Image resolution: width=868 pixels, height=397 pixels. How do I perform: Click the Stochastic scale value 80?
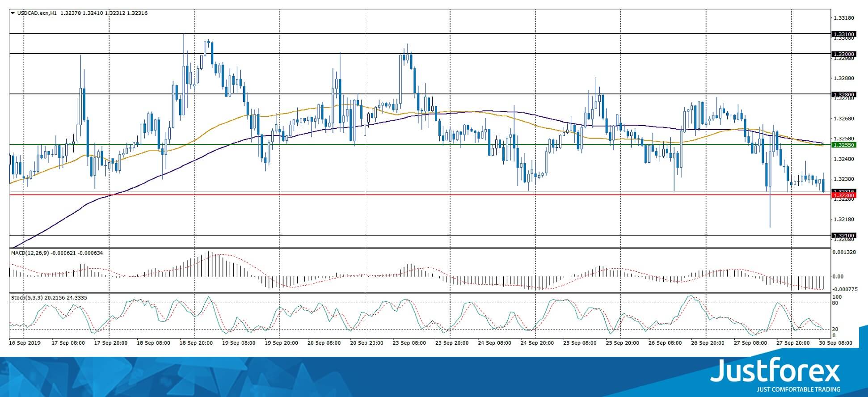click(835, 303)
